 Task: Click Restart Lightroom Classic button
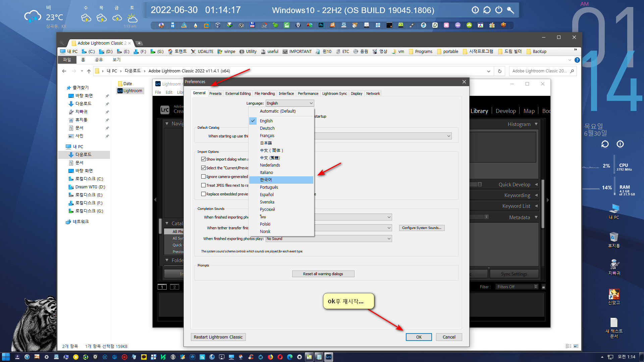click(x=218, y=337)
